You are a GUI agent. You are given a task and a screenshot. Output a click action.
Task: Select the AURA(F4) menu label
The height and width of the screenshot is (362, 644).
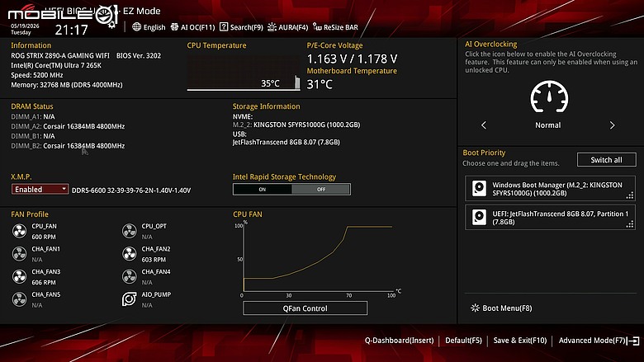point(293,27)
